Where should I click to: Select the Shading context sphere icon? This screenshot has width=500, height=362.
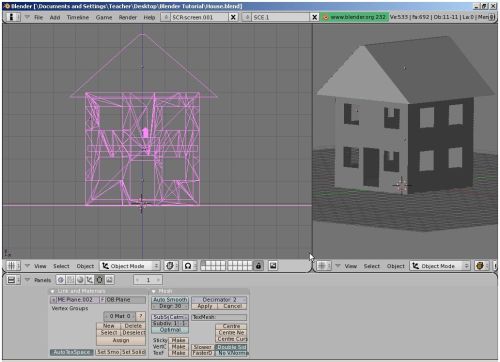[x=80, y=280]
